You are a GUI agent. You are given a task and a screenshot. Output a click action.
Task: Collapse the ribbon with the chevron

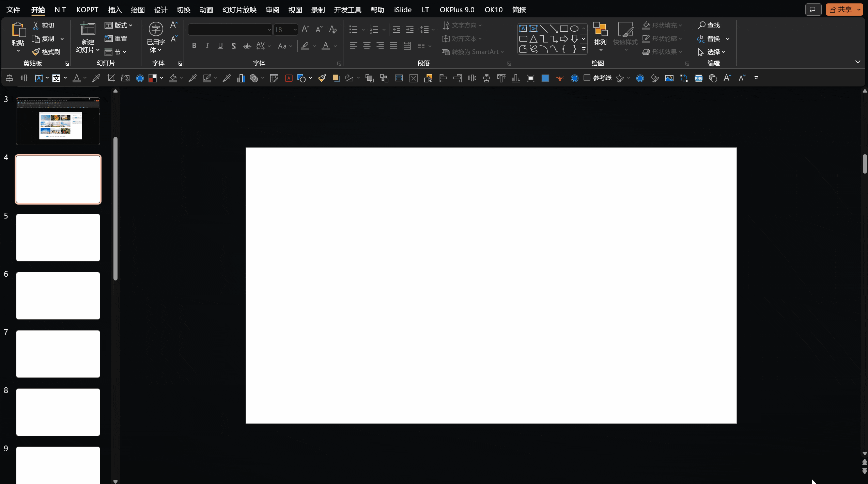857,62
